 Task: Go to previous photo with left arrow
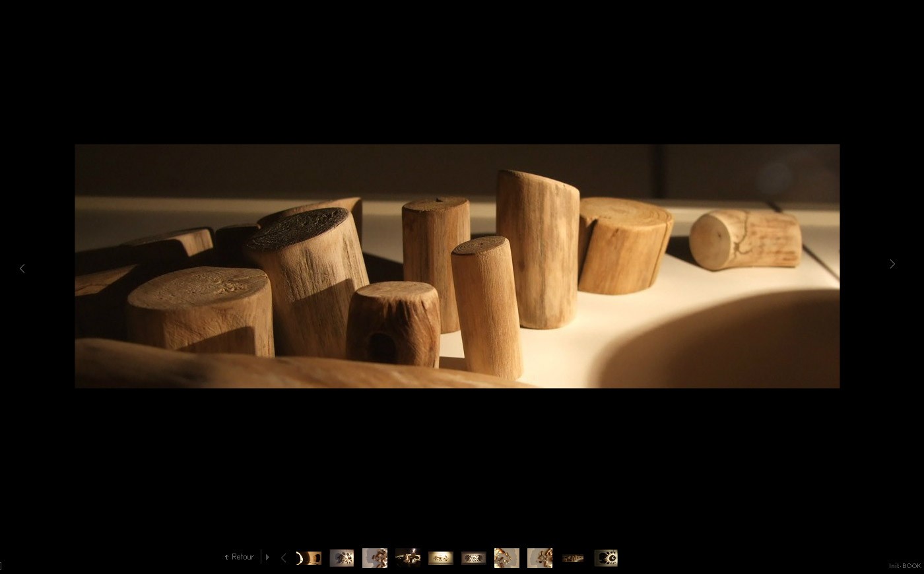click(x=22, y=269)
